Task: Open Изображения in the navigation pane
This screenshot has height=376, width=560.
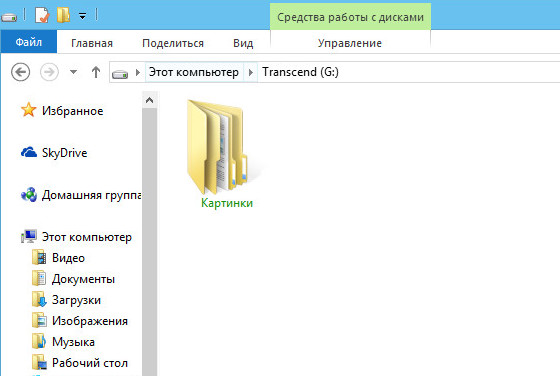Action: (90, 321)
